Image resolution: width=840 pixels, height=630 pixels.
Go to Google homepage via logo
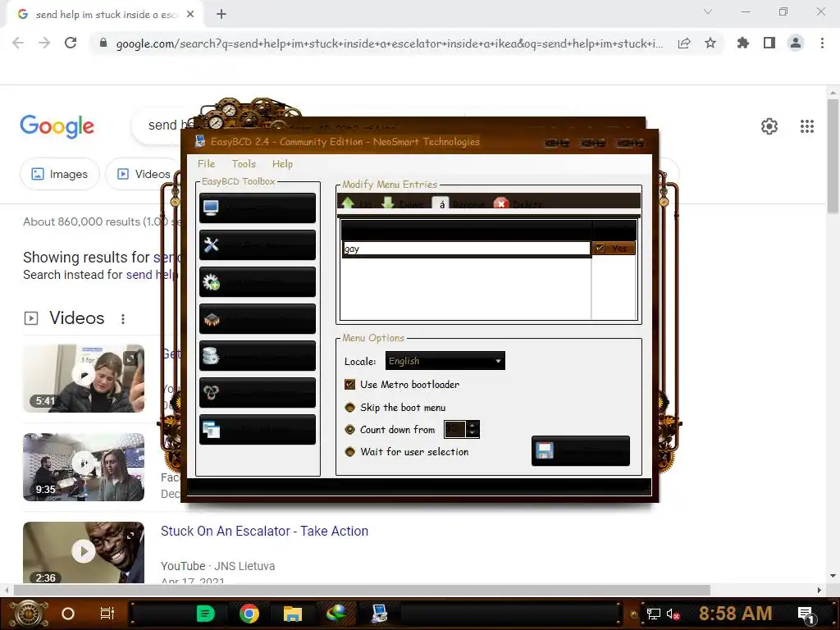57,126
